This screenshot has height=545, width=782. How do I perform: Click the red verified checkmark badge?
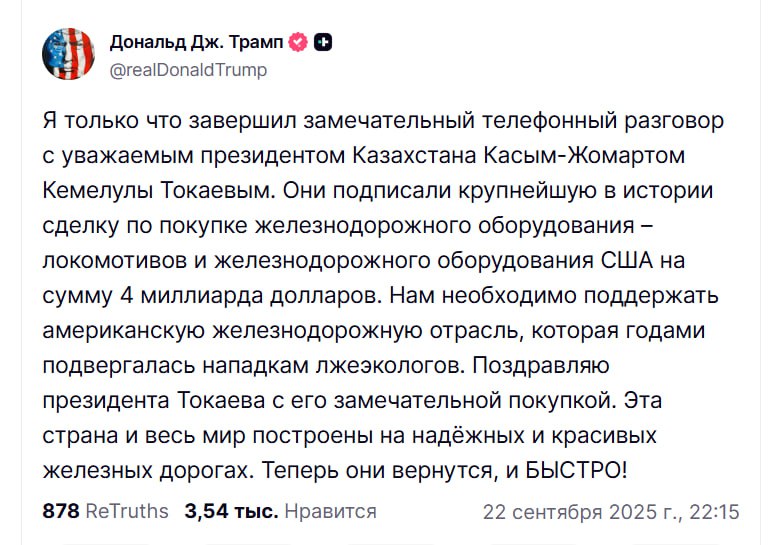point(298,42)
